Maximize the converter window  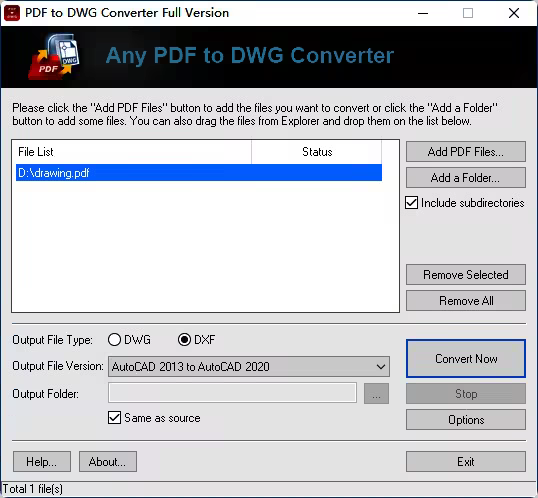click(468, 13)
